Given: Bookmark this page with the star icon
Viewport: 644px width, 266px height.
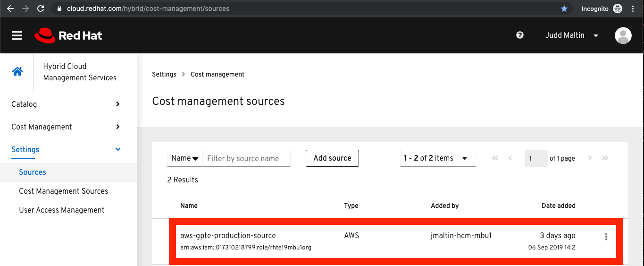Looking at the screenshot, I should [x=564, y=9].
